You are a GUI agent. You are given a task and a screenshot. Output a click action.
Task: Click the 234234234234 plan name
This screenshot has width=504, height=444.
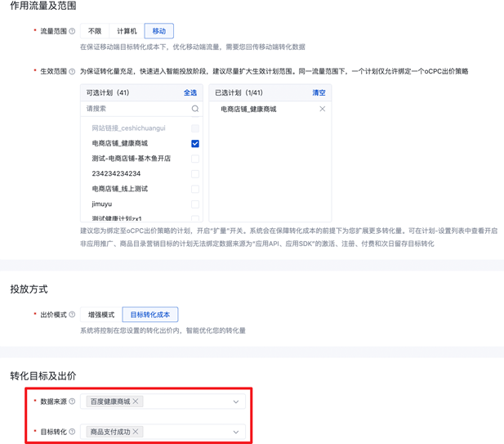coord(116,173)
